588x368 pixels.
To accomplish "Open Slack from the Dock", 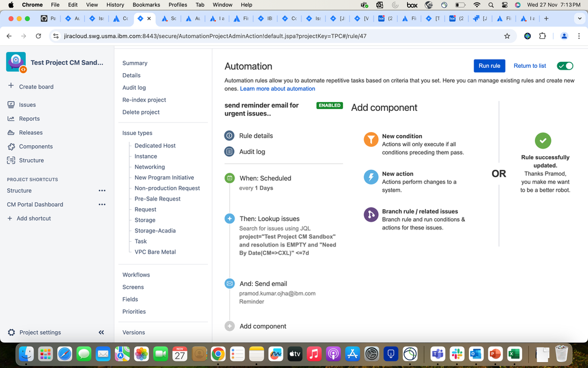I will [x=457, y=354].
